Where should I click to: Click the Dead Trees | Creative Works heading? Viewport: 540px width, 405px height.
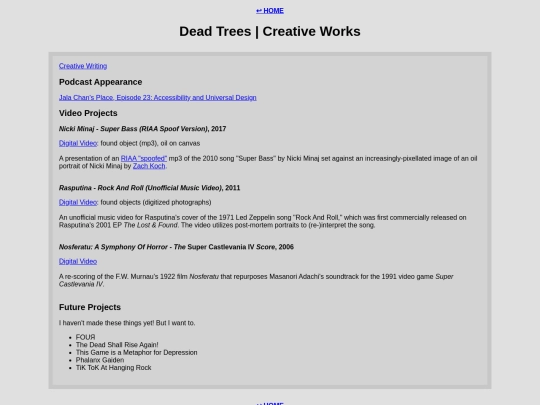pos(270,31)
